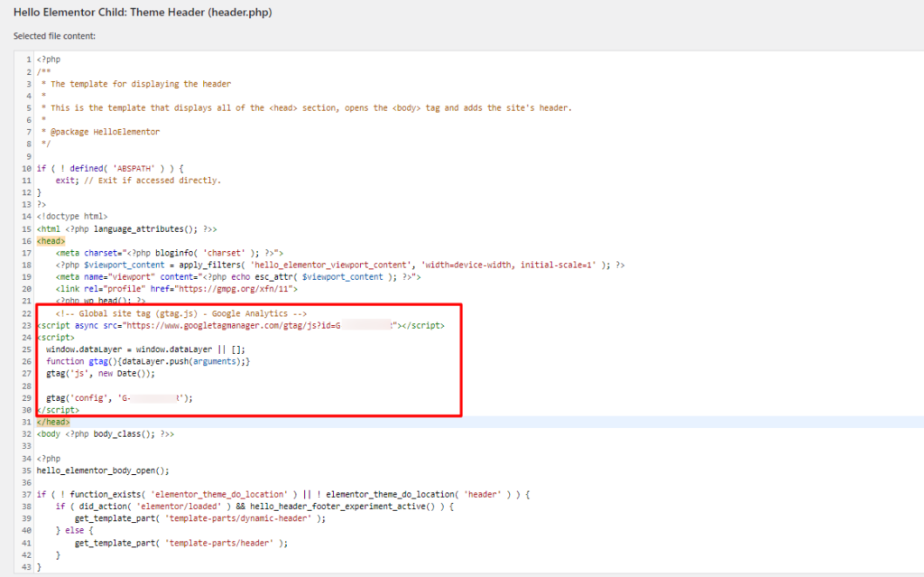Screen dimensions: 924x577
Task: Click the opening '<script>' tag on line 24
Action: [x=55, y=338]
